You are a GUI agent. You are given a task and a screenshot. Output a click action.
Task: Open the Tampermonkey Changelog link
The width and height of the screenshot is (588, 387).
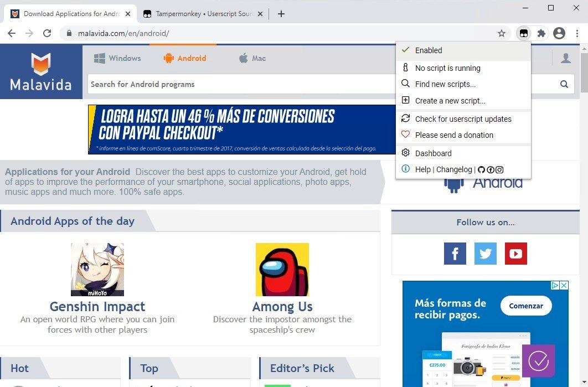(454, 169)
